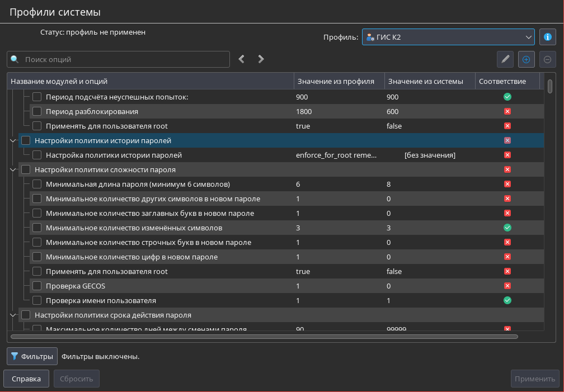Viewport: 564px width, 392px height.
Task: Tick the Проверка GECOS checkbox
Action: pos(37,286)
